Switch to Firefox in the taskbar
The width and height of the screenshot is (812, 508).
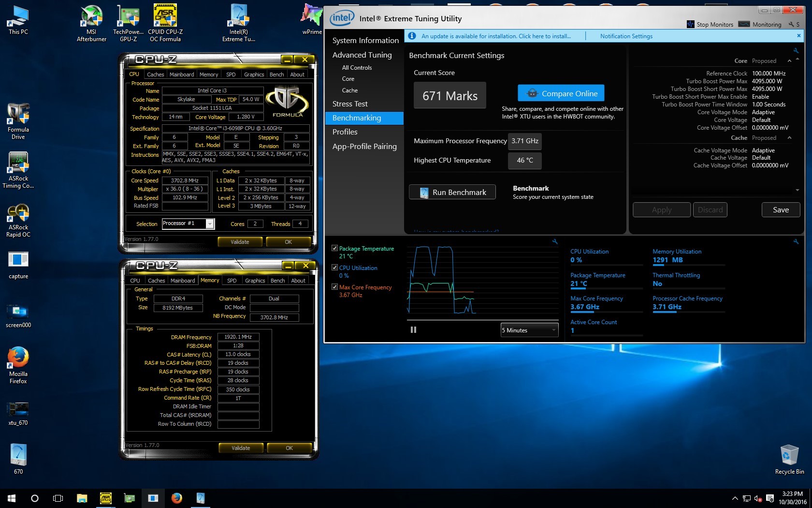pyautogui.click(x=176, y=498)
